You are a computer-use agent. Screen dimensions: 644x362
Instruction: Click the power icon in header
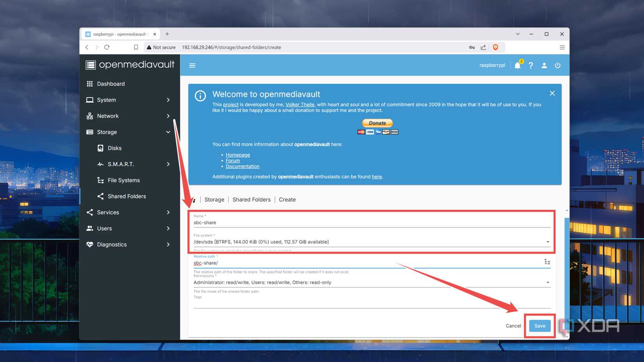557,65
